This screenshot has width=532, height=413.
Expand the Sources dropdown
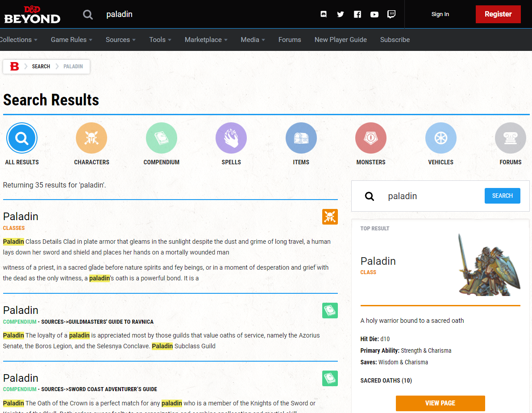click(121, 40)
